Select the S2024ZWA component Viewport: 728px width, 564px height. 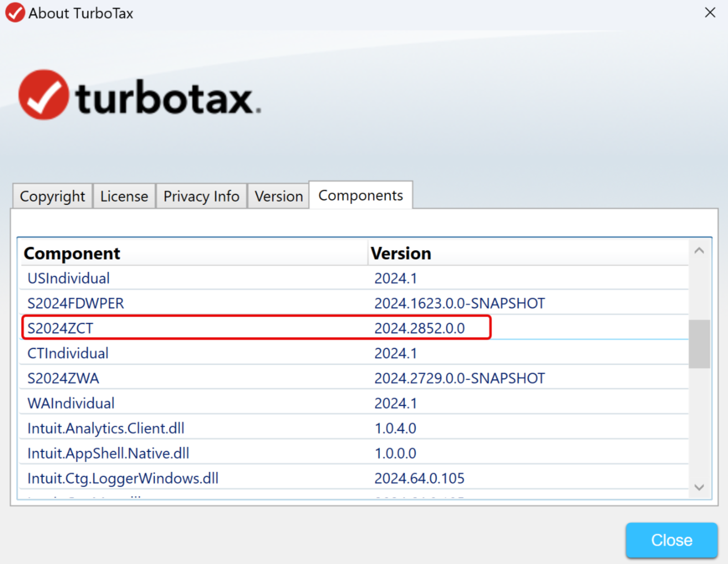click(355, 378)
